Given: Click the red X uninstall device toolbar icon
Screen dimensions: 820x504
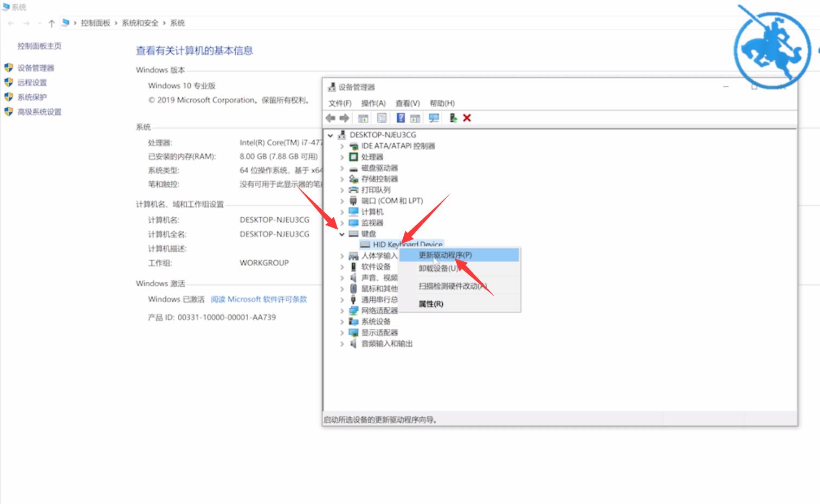Looking at the screenshot, I should (x=467, y=118).
